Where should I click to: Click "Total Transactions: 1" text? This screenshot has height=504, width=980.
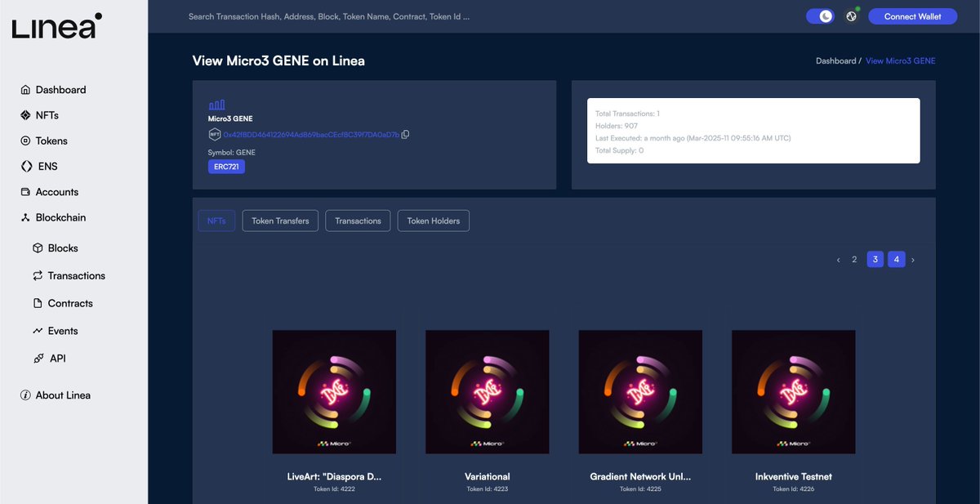[x=627, y=114]
